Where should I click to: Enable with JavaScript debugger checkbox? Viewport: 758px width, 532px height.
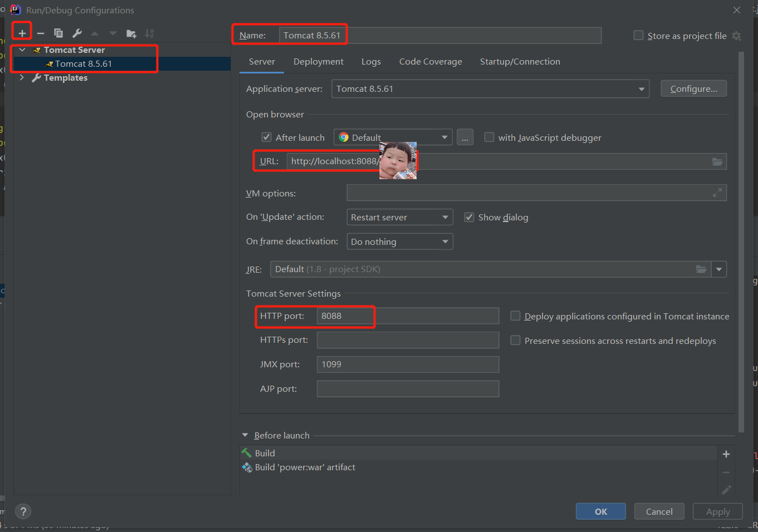click(x=489, y=137)
